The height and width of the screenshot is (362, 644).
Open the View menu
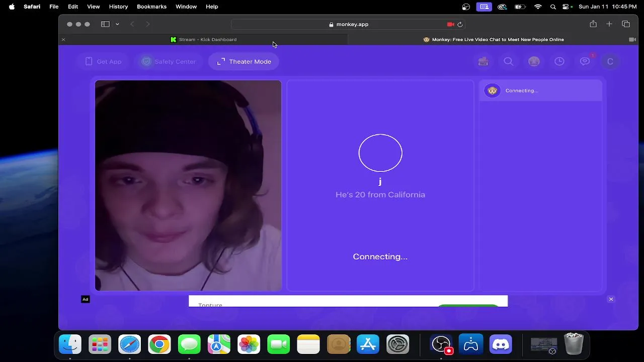point(94,7)
